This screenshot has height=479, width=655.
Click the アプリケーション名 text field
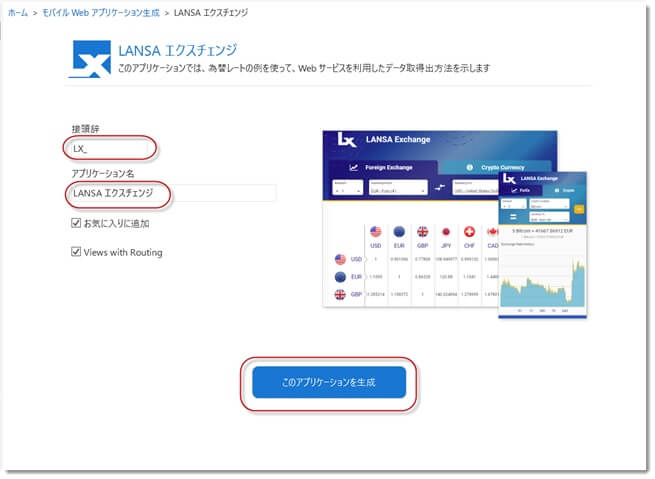(x=170, y=193)
